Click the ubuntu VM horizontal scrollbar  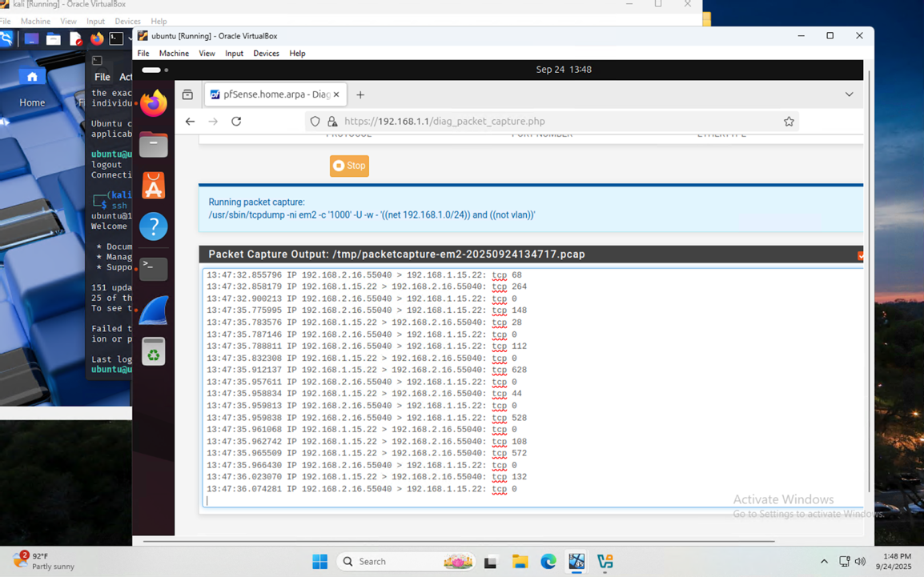pyautogui.click(x=459, y=540)
